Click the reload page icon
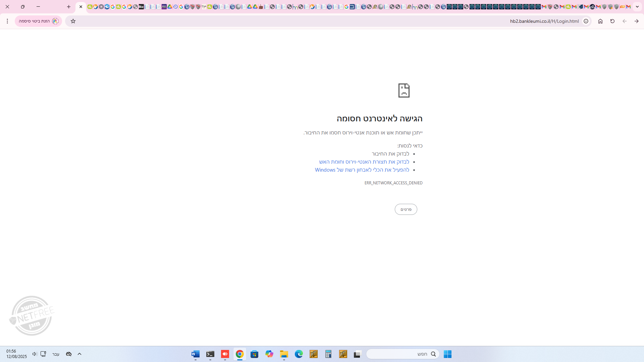 (x=612, y=21)
